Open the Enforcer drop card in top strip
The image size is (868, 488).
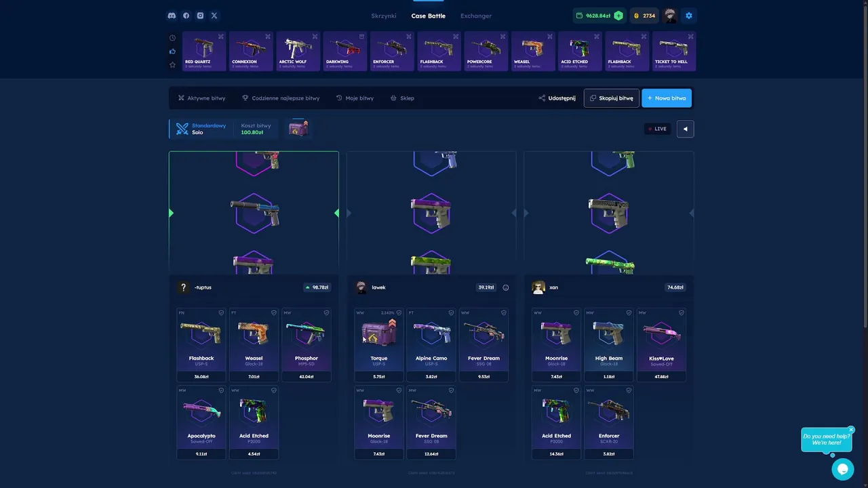click(392, 52)
